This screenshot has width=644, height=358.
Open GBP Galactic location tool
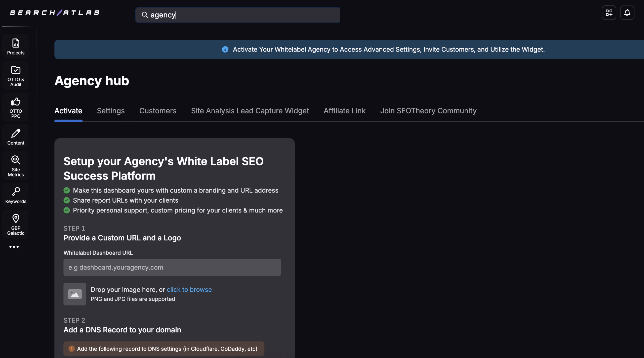[x=16, y=224]
